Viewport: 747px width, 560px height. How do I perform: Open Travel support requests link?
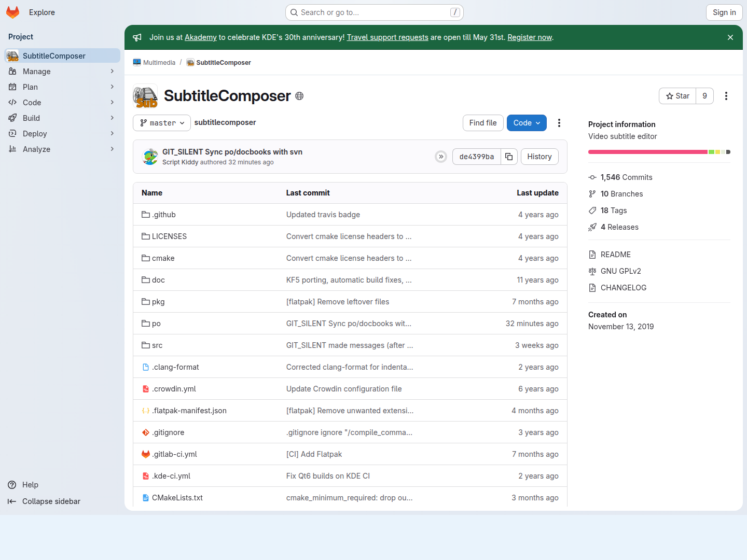[388, 37]
